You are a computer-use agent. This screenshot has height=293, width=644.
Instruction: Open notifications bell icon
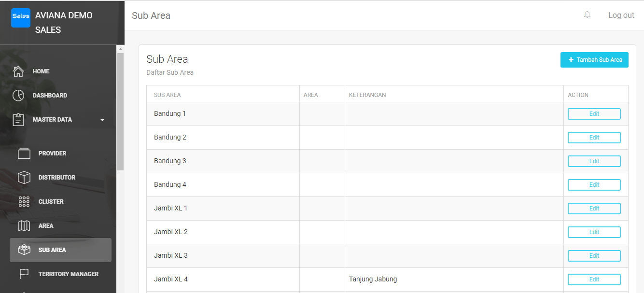pyautogui.click(x=587, y=15)
